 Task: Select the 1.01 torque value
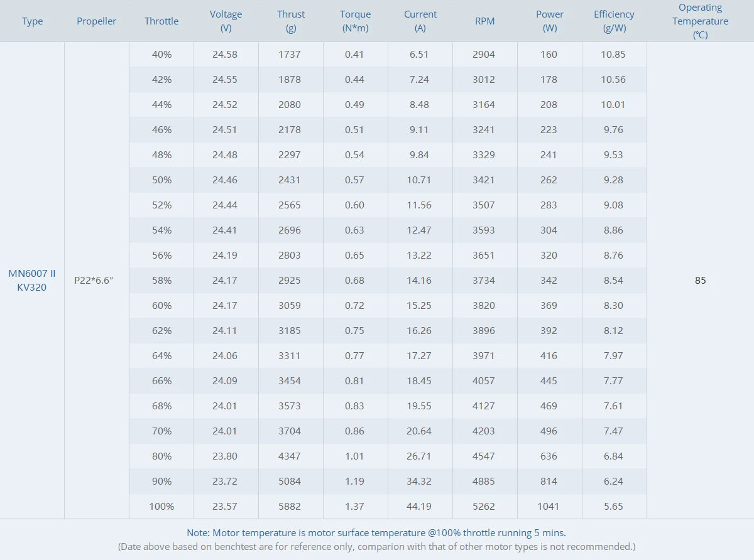click(x=354, y=456)
